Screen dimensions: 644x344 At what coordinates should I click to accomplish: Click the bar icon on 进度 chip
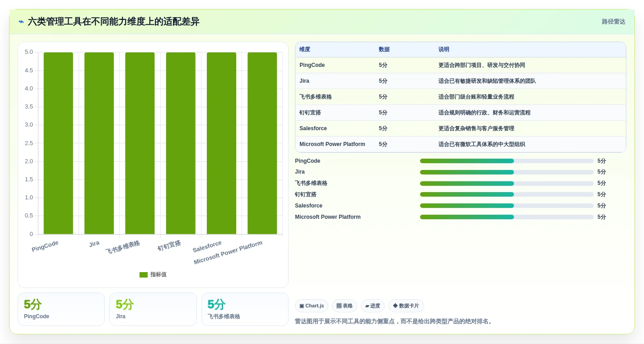367,306
